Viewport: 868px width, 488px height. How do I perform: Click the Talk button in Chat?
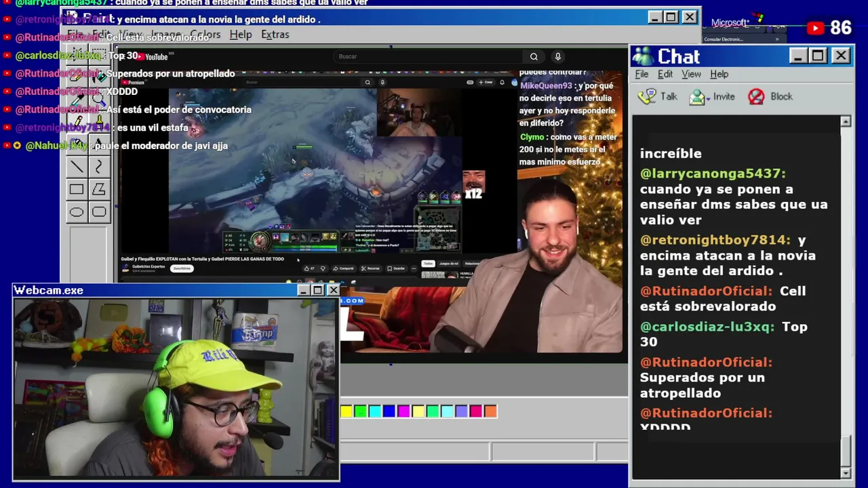(x=658, y=96)
